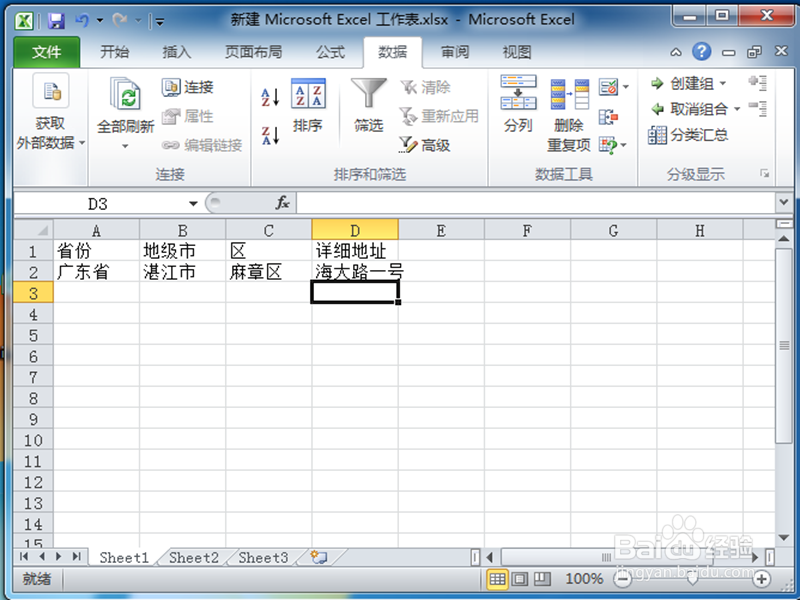Switch to Sheet2 worksheet
The width and height of the screenshot is (800, 600).
tap(193, 557)
